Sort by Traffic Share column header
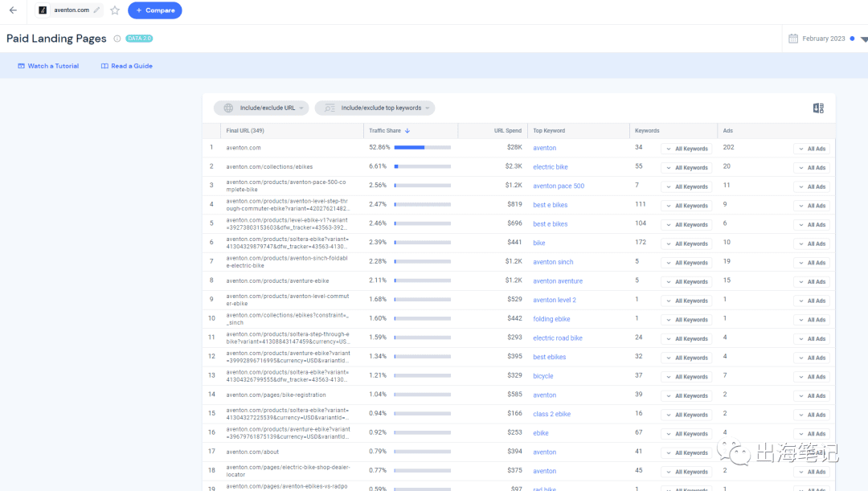This screenshot has height=491, width=868. click(x=385, y=131)
